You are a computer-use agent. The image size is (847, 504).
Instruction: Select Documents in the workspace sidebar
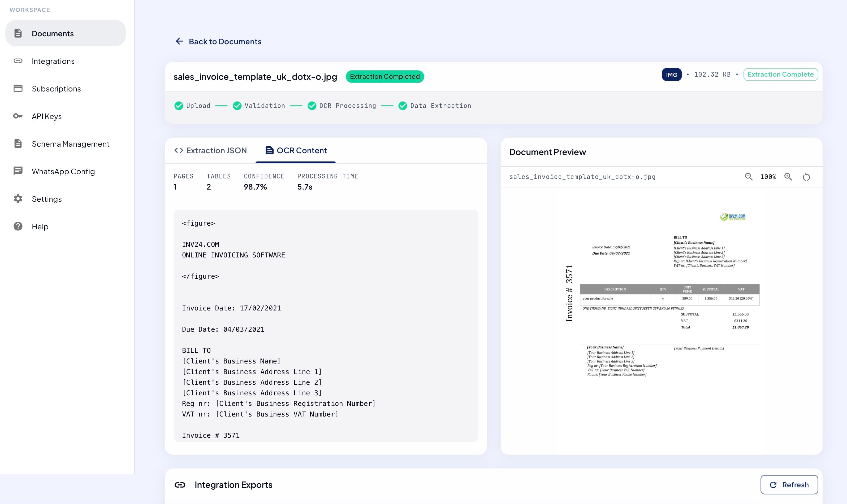pyautogui.click(x=53, y=33)
